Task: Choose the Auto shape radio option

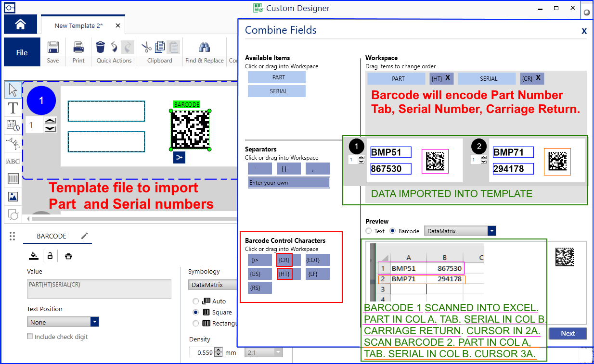Action: point(195,301)
